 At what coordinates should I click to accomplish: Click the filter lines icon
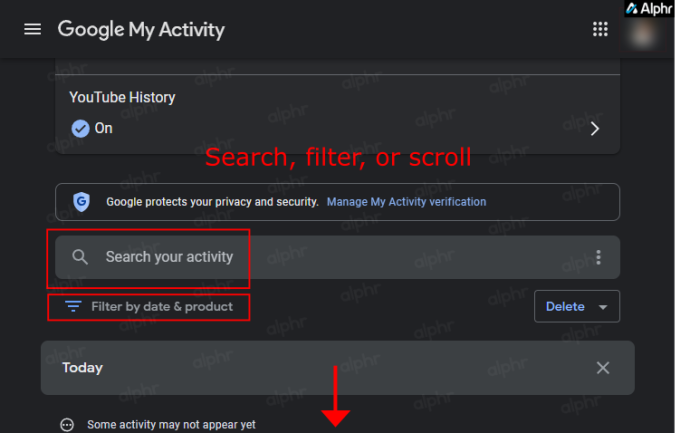coord(73,306)
